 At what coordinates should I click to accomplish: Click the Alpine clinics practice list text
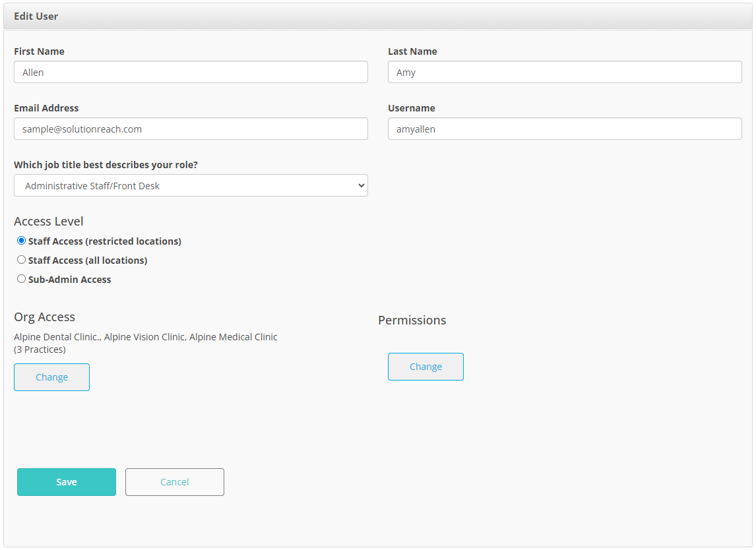pyautogui.click(x=146, y=343)
